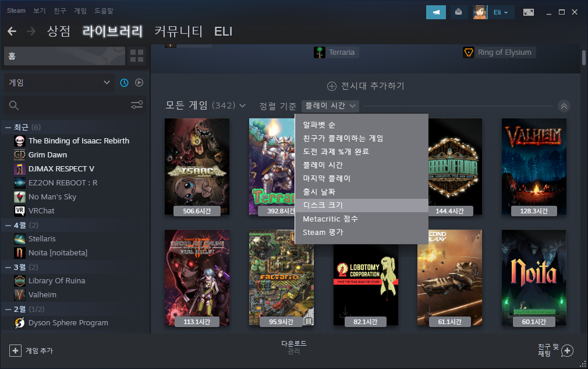Open 다운로드 관리 at the bottom
Viewport: 588px width, 369px height.
[x=293, y=347]
